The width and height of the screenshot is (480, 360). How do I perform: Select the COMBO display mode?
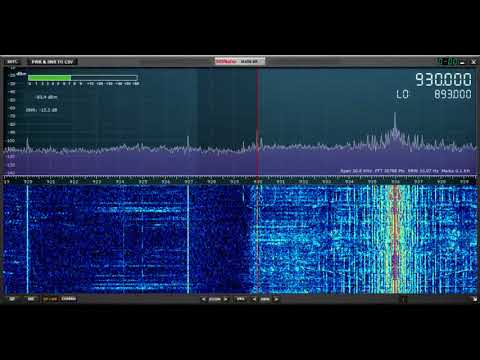(69, 299)
